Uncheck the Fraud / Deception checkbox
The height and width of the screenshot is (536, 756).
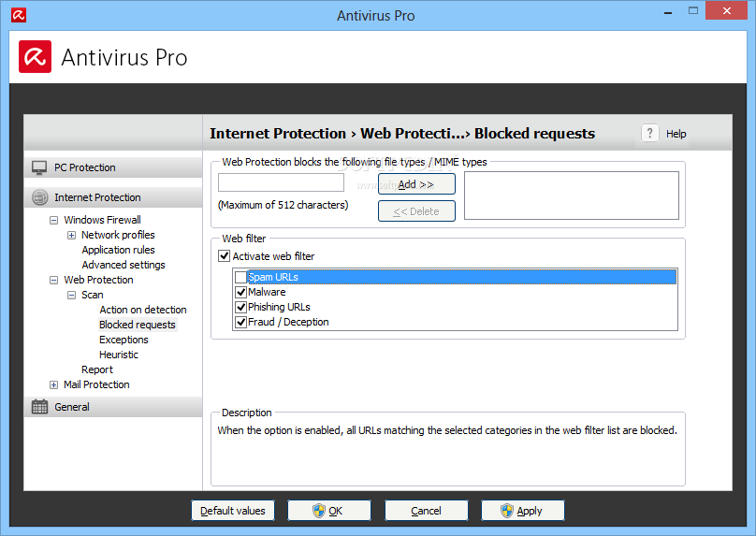[240, 322]
